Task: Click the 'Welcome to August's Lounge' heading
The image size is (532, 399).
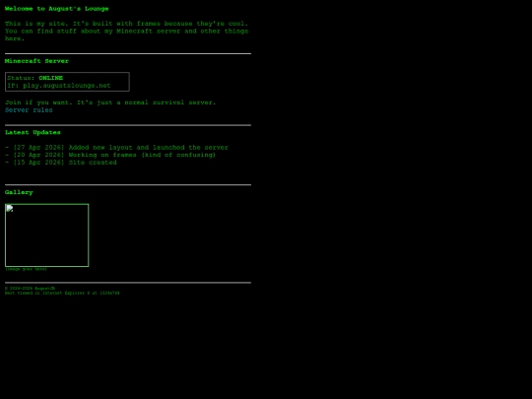Action: tap(57, 9)
